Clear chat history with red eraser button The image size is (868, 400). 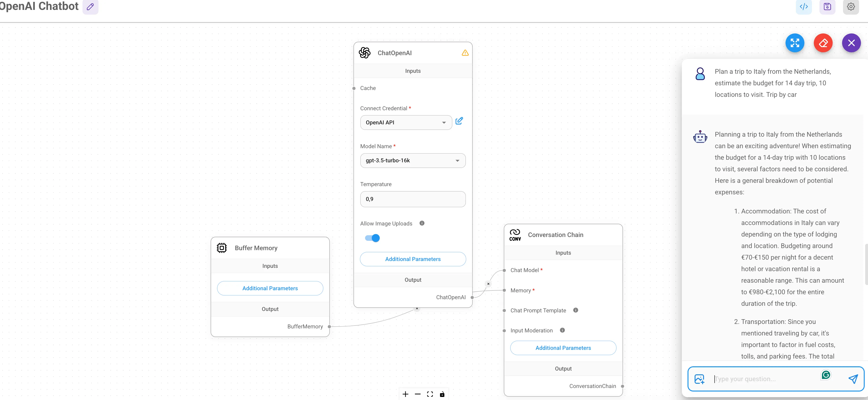pos(823,43)
